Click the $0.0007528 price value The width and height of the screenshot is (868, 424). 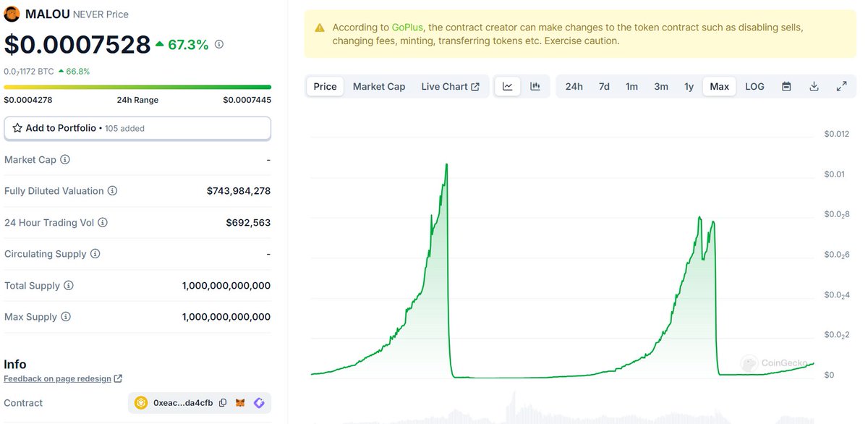point(77,45)
